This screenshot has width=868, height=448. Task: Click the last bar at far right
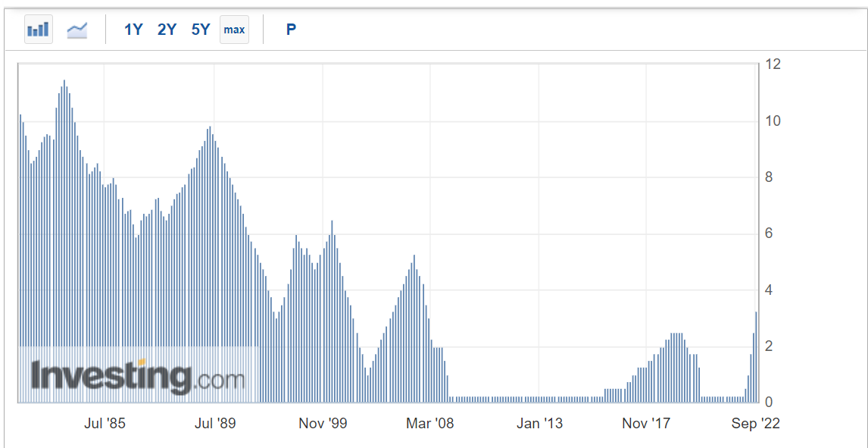point(756,356)
